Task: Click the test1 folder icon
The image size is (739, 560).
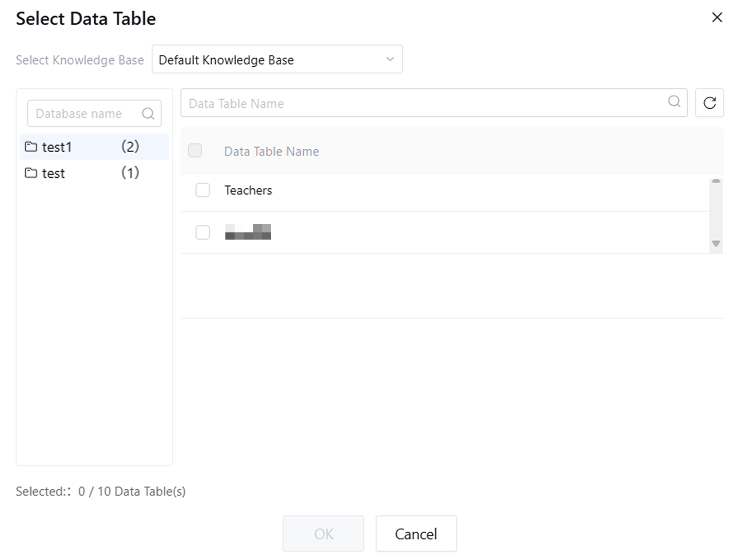Action: pos(31,147)
